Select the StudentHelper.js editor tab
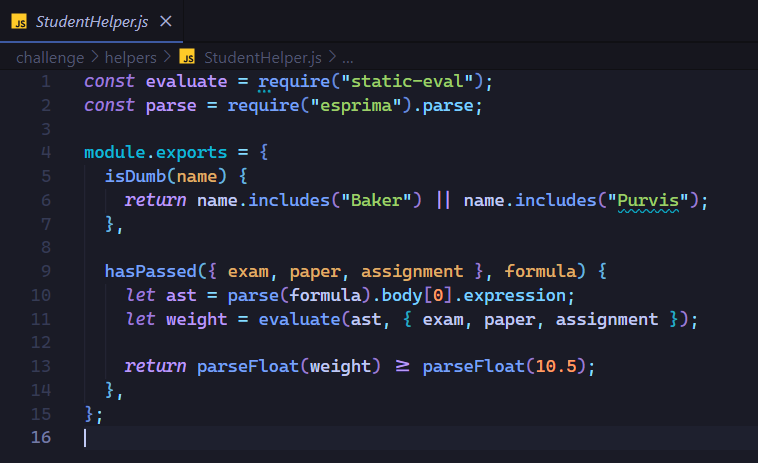This screenshot has height=463, width=758. pos(91,21)
